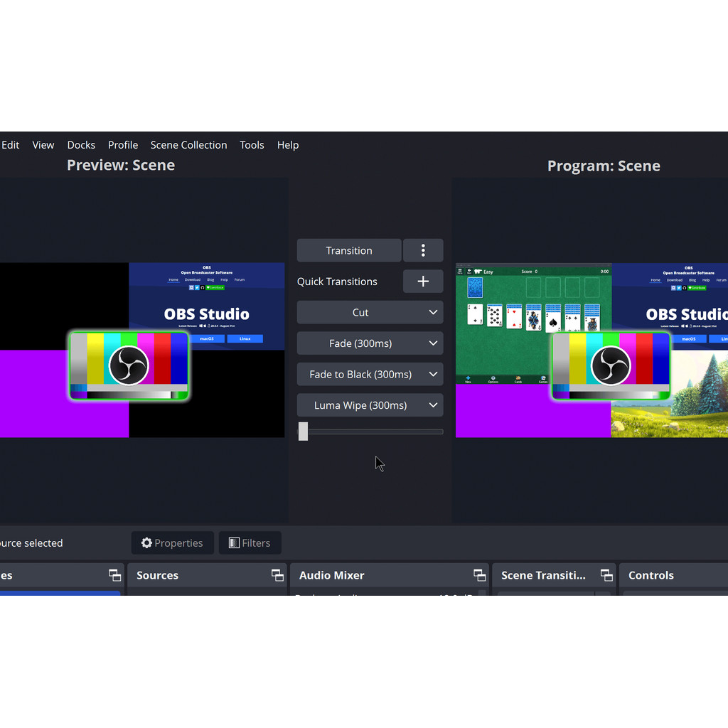Viewport: 728px width, 728px height.
Task: Click the Preview scene canvas
Action: click(x=142, y=350)
